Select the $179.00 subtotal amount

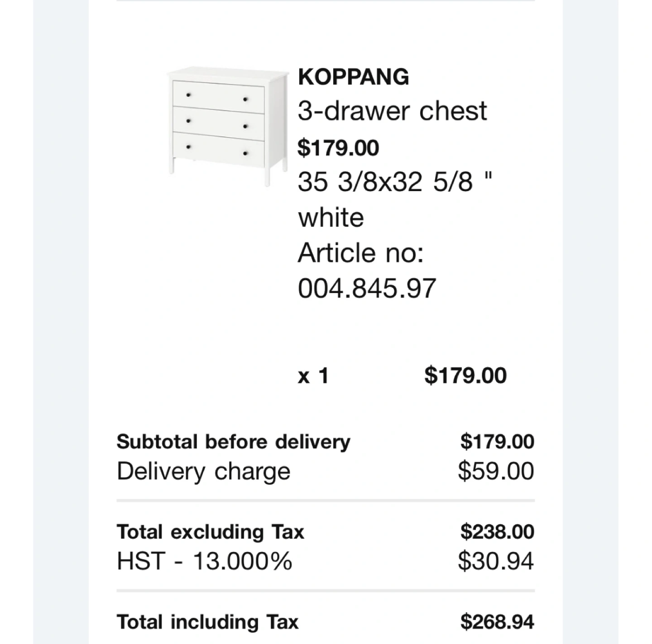(x=497, y=442)
